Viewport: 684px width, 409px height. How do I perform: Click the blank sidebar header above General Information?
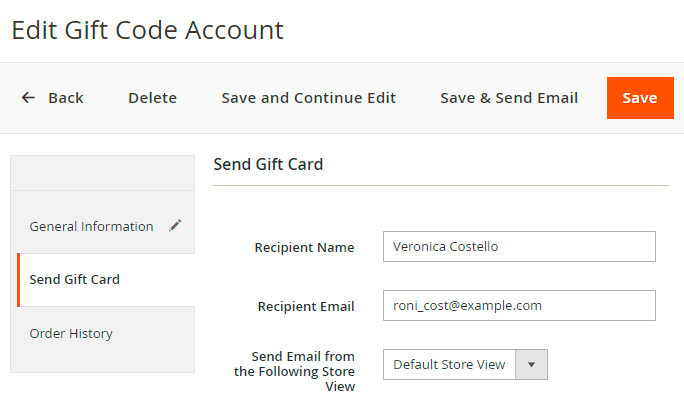pos(102,173)
